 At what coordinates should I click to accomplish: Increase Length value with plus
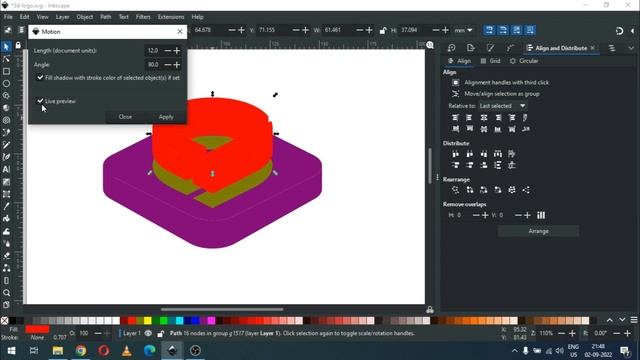pos(177,51)
